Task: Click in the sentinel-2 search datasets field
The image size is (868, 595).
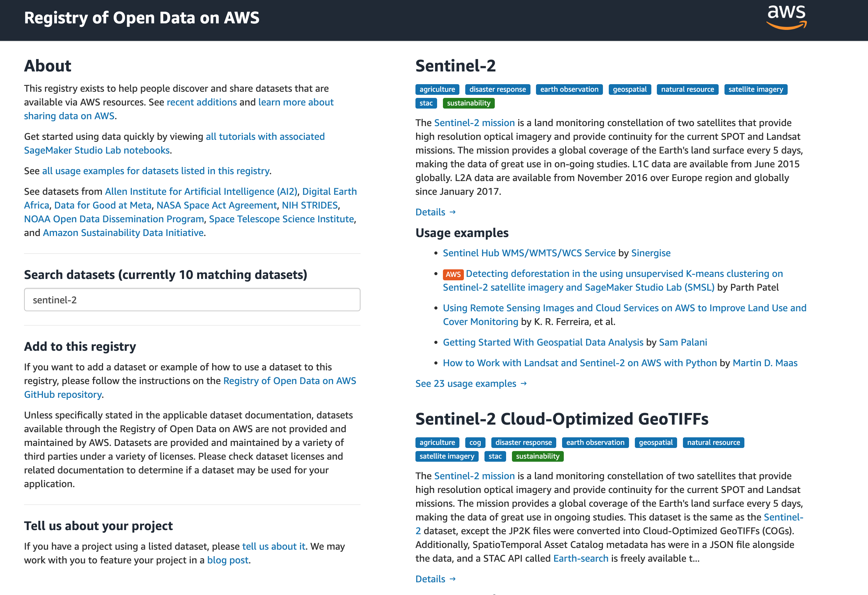Action: pyautogui.click(x=192, y=300)
